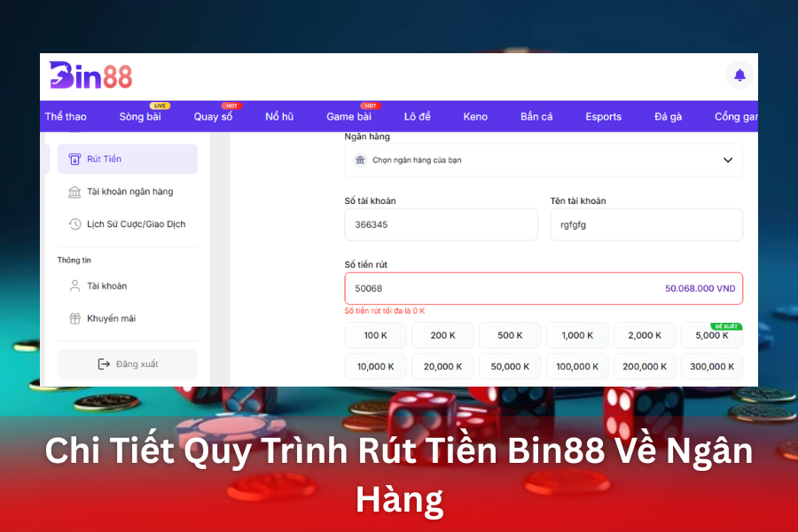This screenshot has width=798, height=532.
Task: Open the Game bài menu
Action: 349,116
